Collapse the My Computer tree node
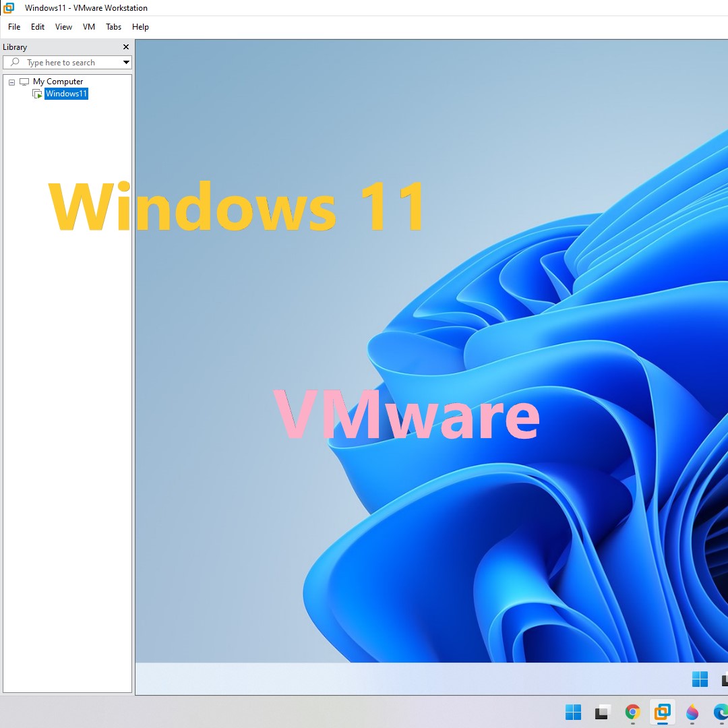Image resolution: width=728 pixels, height=728 pixels. coord(11,81)
